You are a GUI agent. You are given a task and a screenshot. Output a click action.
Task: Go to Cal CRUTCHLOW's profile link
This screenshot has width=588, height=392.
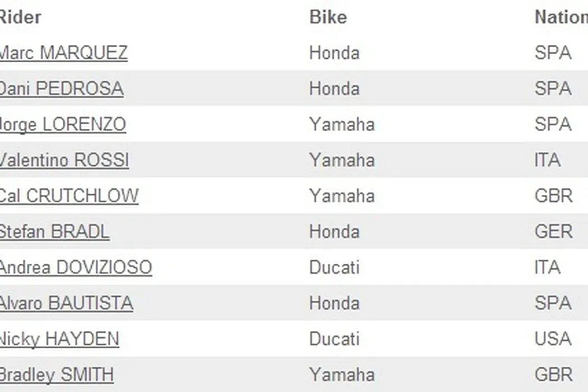click(69, 196)
